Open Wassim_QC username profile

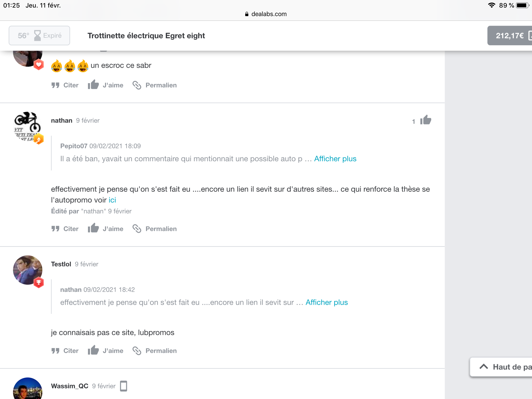pos(70,386)
